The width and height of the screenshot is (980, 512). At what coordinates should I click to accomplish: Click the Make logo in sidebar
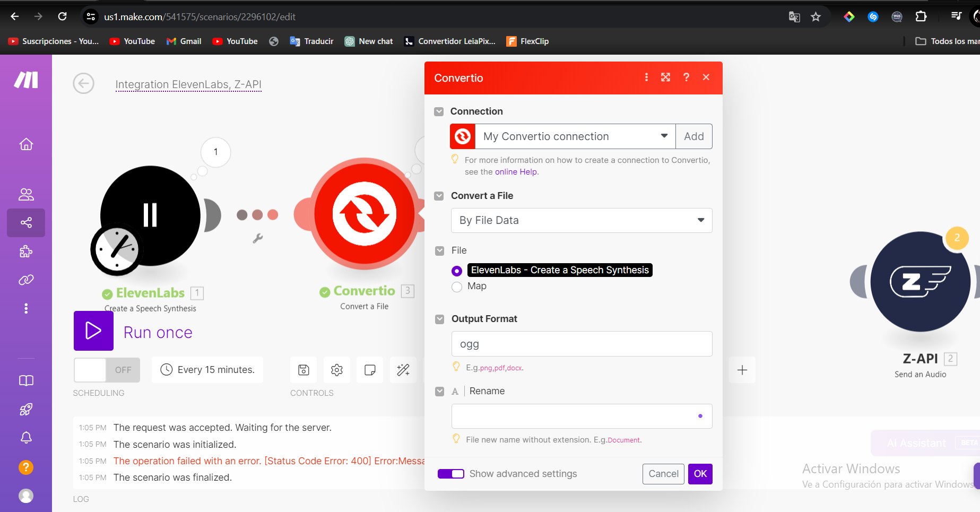point(26,80)
